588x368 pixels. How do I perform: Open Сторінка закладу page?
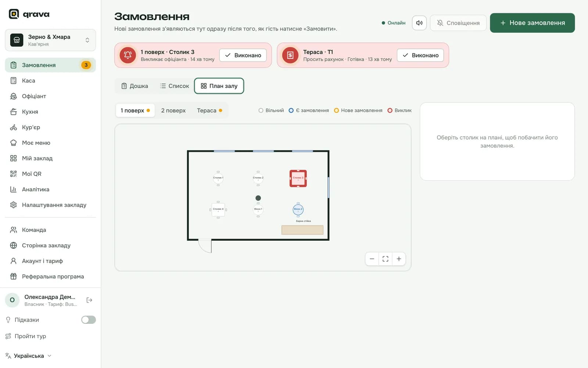(x=50, y=245)
